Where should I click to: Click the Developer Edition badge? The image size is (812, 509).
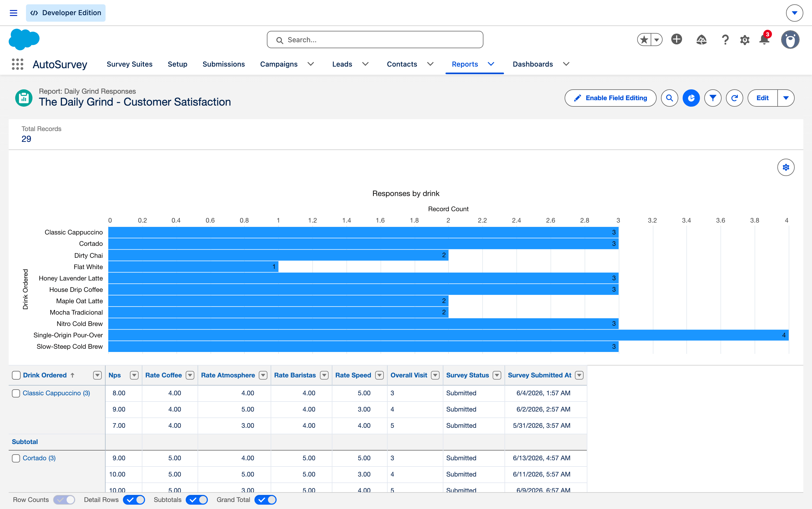click(66, 13)
